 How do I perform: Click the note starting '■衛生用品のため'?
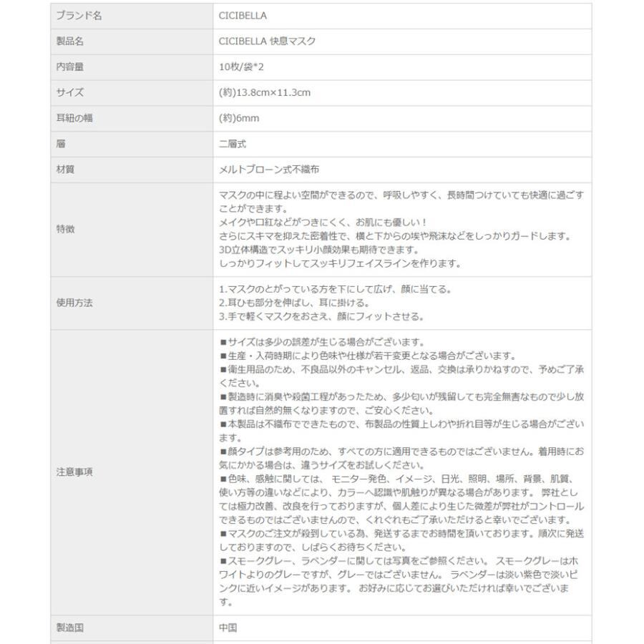(x=401, y=376)
